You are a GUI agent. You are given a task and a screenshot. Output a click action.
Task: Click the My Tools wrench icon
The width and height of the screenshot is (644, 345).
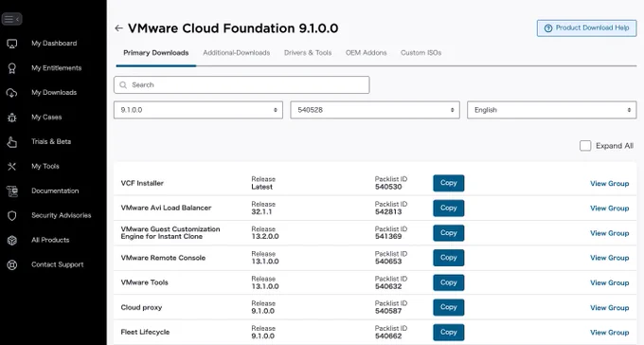12,167
